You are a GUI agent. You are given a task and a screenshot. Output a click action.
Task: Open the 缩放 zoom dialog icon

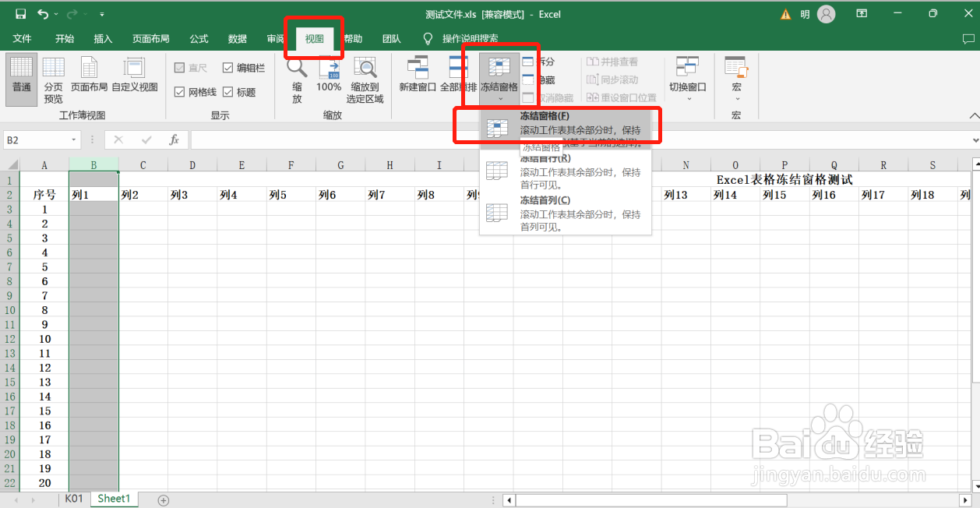[297, 80]
